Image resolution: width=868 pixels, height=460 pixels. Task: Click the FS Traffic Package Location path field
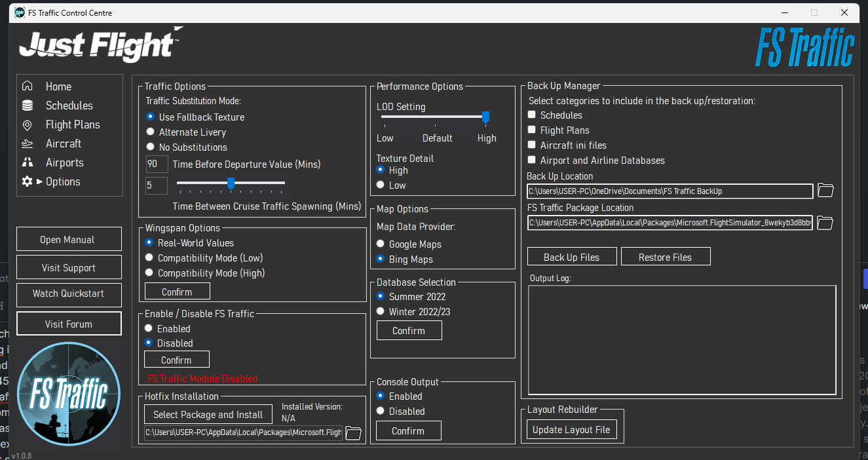point(670,223)
